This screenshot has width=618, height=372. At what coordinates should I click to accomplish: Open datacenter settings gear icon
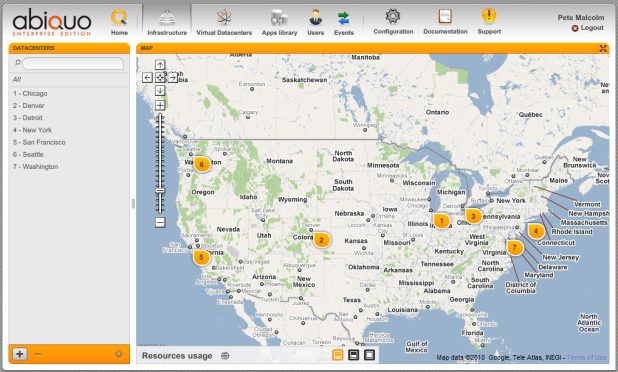click(119, 354)
